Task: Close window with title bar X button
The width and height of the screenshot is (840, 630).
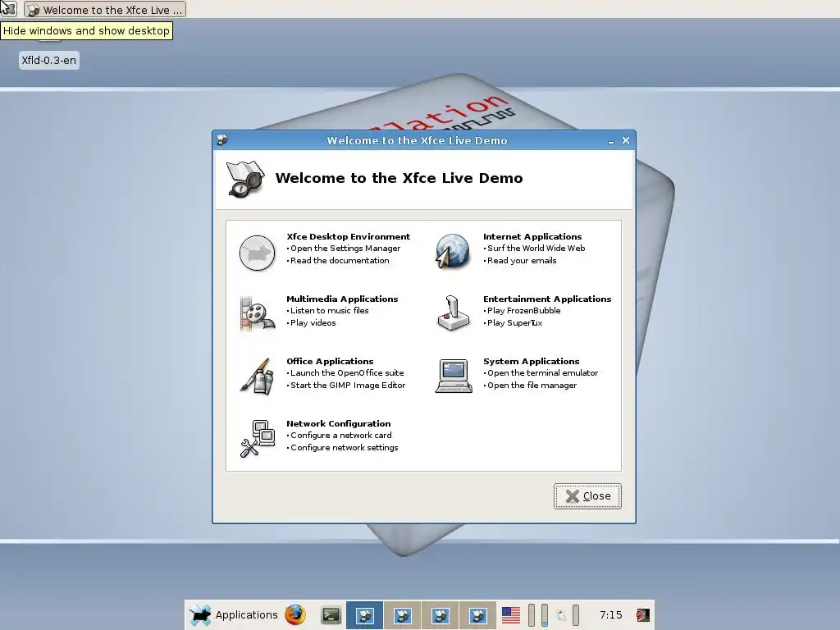Action: point(626,140)
